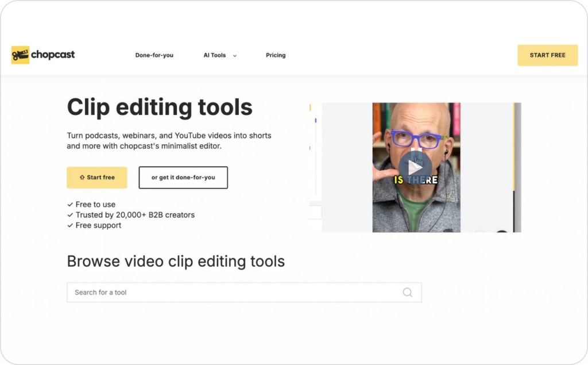Expand the chevron next to AI Tools
Screen dimensions: 588x365
[235, 56]
